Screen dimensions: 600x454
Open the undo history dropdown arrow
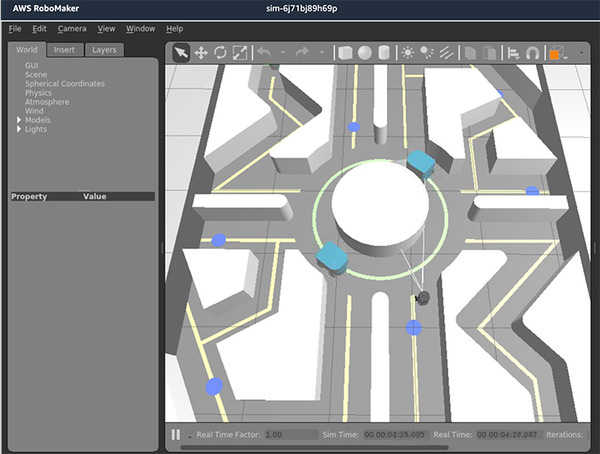(281, 52)
